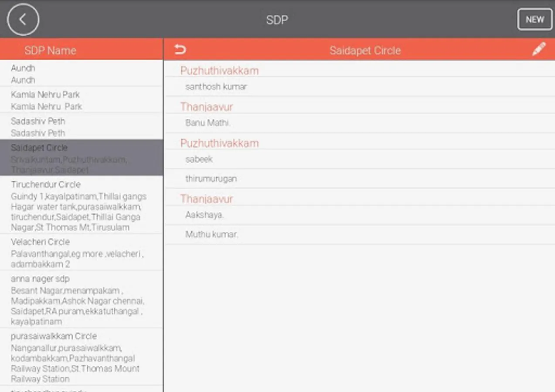The image size is (555, 392).
Task: Click the Thanjaavur heading above Aakshaya
Action: click(207, 199)
